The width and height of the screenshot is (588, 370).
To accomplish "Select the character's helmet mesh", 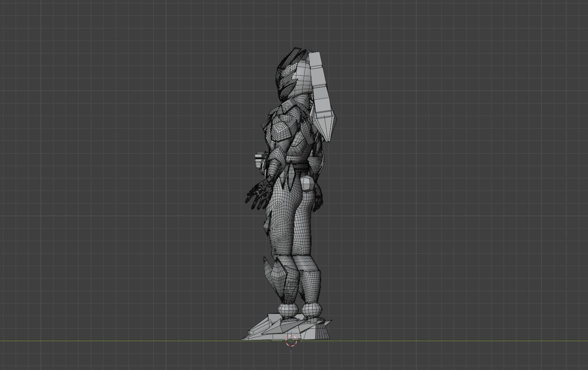I will click(x=294, y=74).
